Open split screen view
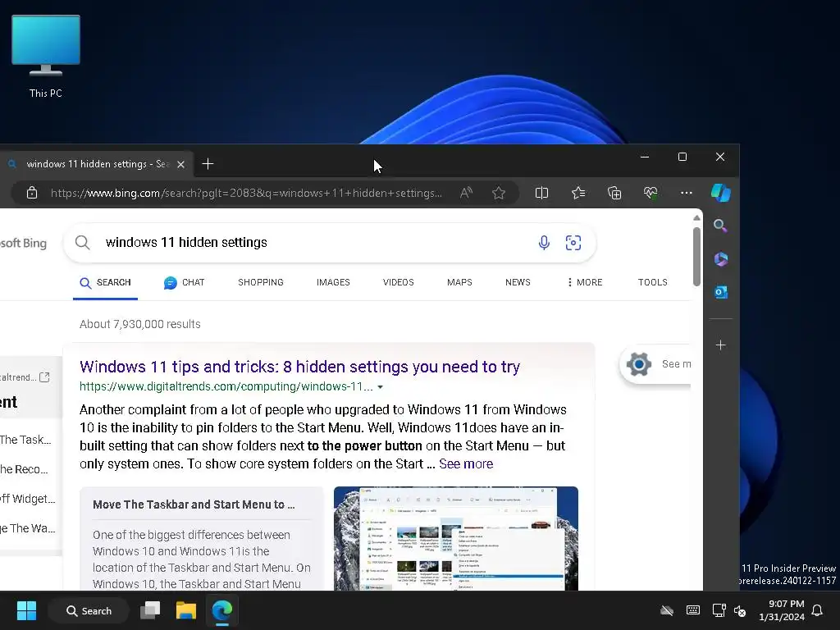Screen dimensions: 840x630 click(541, 193)
